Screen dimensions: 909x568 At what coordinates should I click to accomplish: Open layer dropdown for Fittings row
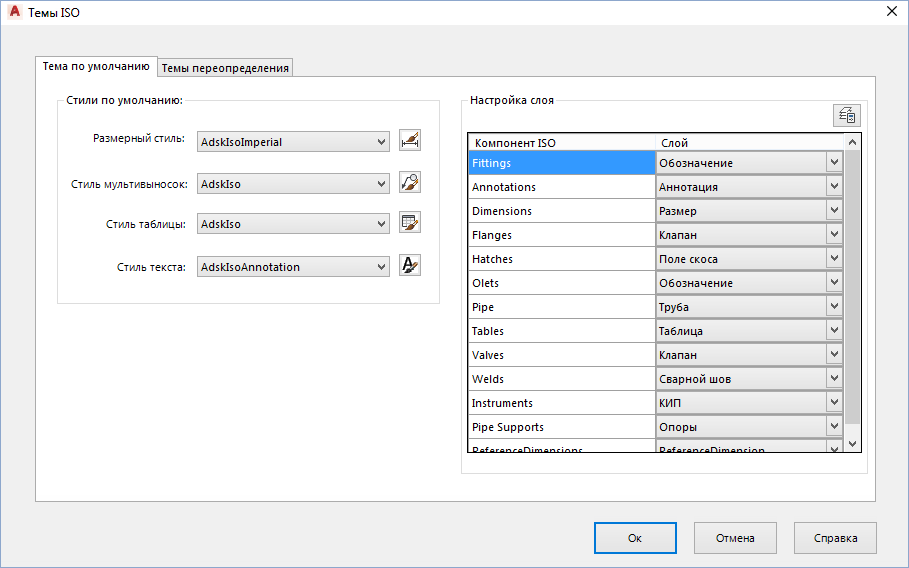point(834,162)
